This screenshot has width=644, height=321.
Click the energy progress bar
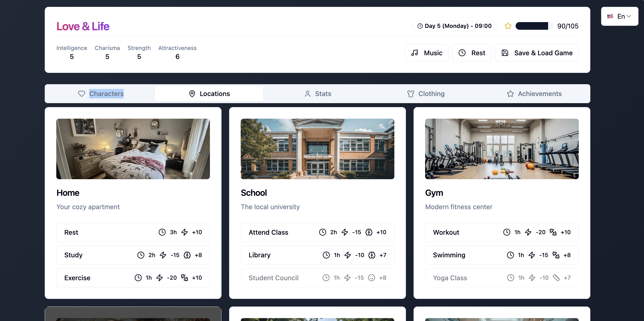pyautogui.click(x=534, y=26)
